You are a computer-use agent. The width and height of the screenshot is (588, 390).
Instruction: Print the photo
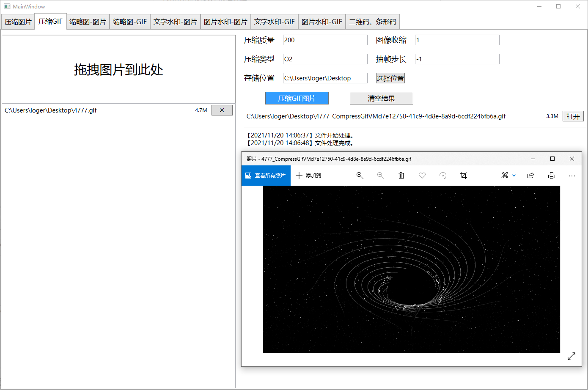[x=551, y=175]
